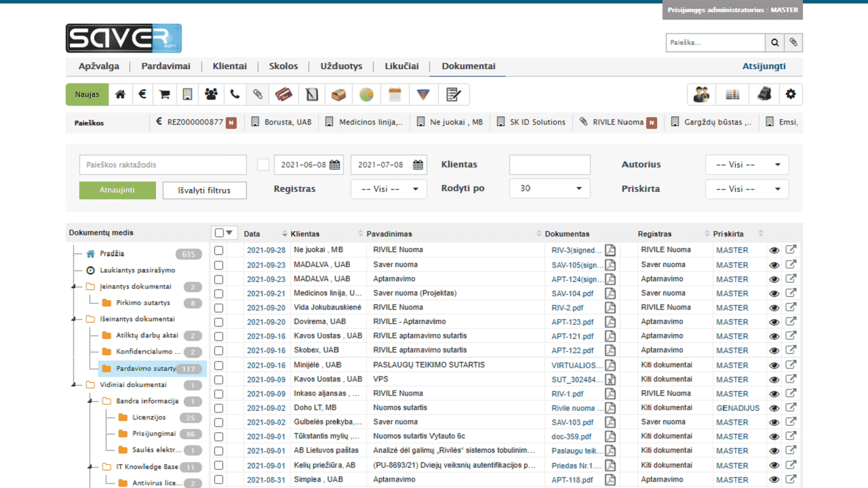Open the shopping cart toolbar icon

point(165,95)
